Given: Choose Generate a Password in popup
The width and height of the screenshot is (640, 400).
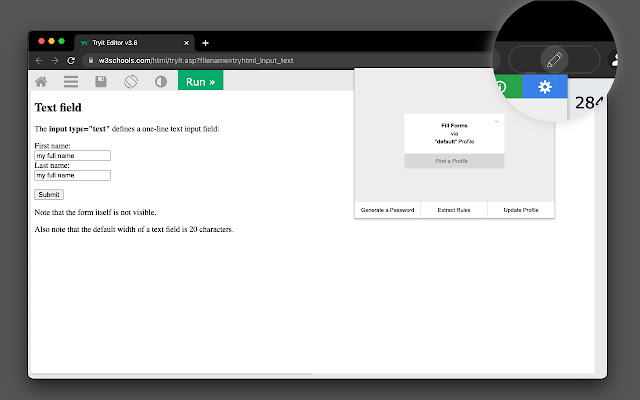Looking at the screenshot, I should tap(387, 210).
